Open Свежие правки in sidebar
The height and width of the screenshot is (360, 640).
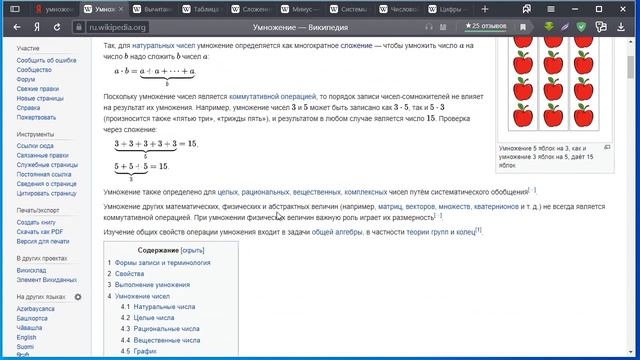coord(38,89)
